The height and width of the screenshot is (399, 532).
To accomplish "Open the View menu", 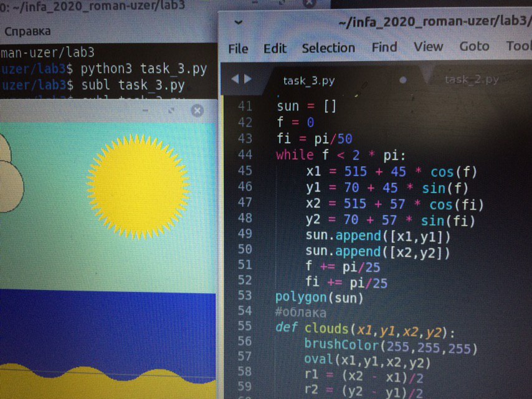I will [x=428, y=46].
